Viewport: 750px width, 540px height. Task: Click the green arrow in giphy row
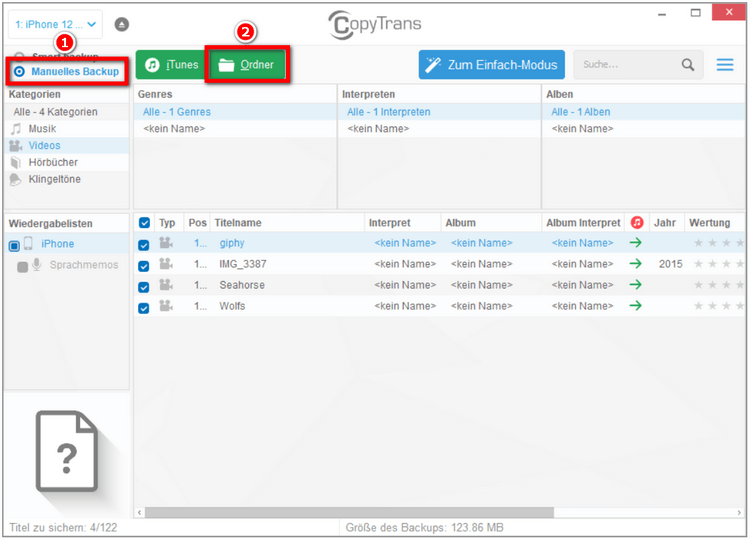pos(635,243)
